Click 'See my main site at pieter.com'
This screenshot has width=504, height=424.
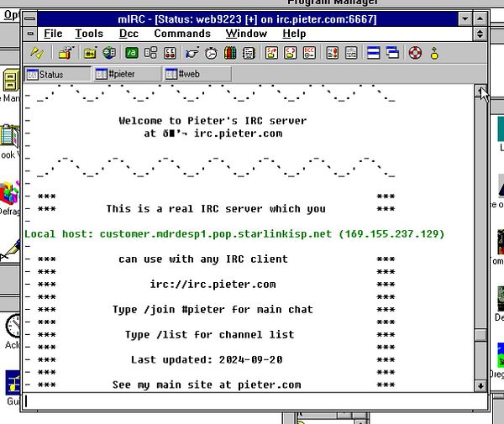207,385
